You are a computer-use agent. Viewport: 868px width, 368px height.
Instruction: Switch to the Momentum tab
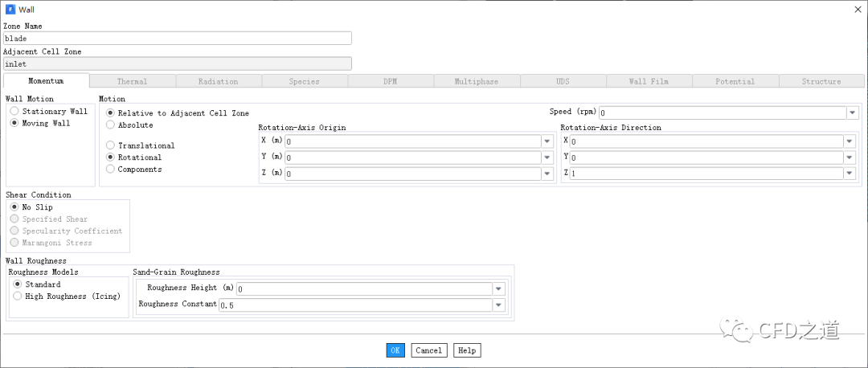point(46,81)
